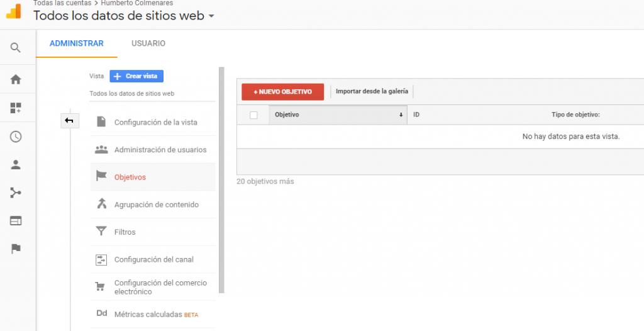Switch to the USUARIO tab
This screenshot has width=644, height=331.
tap(148, 43)
